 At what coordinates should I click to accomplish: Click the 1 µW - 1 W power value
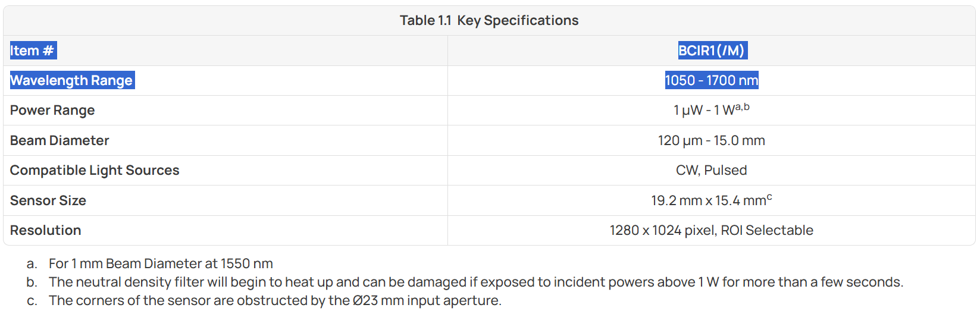pyautogui.click(x=704, y=111)
